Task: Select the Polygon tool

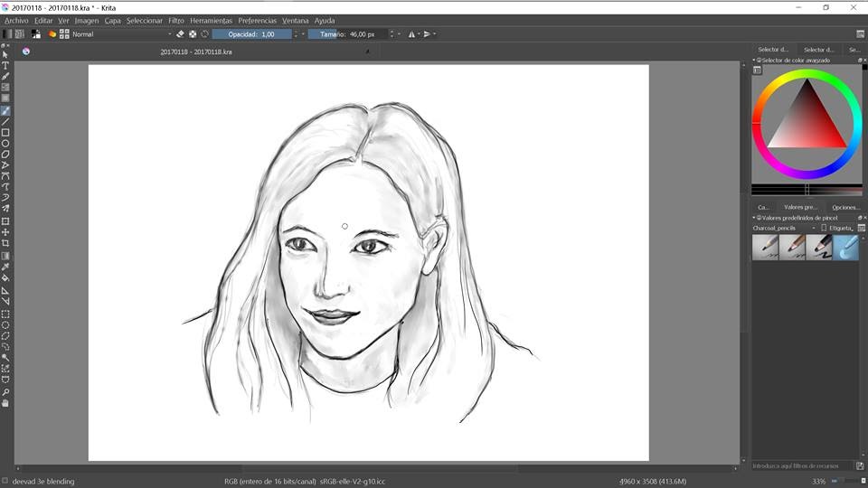Action: point(5,155)
